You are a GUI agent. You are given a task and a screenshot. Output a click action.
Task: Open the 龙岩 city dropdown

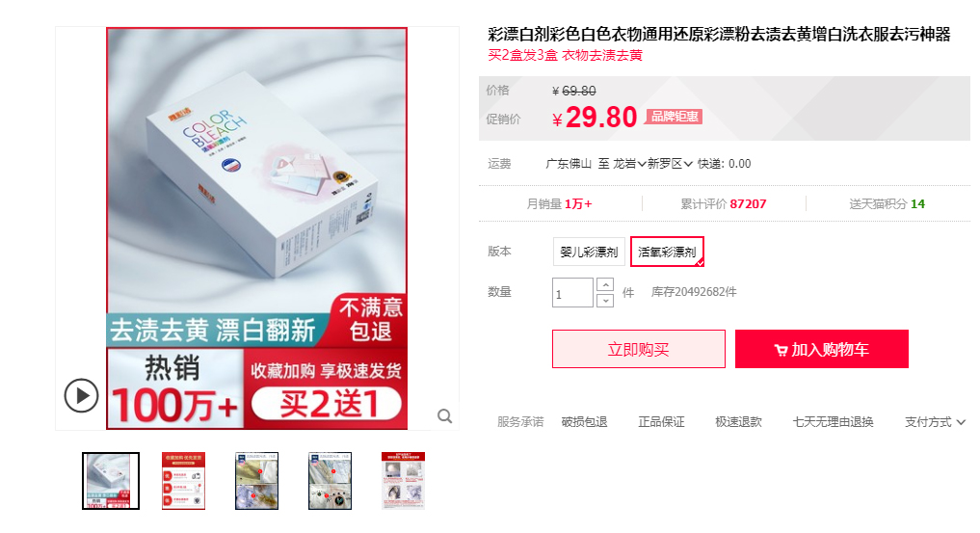(628, 164)
